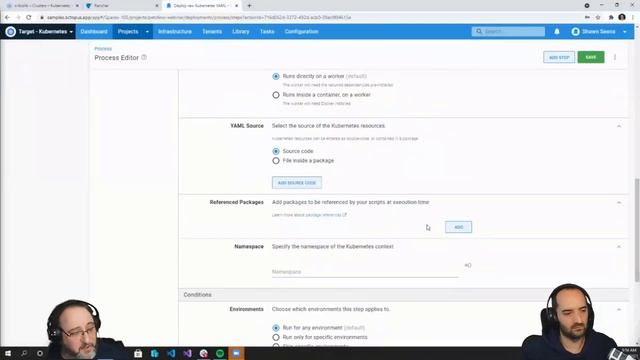
Task: Insert variable icon beside Namespace field
Action: coord(468,265)
